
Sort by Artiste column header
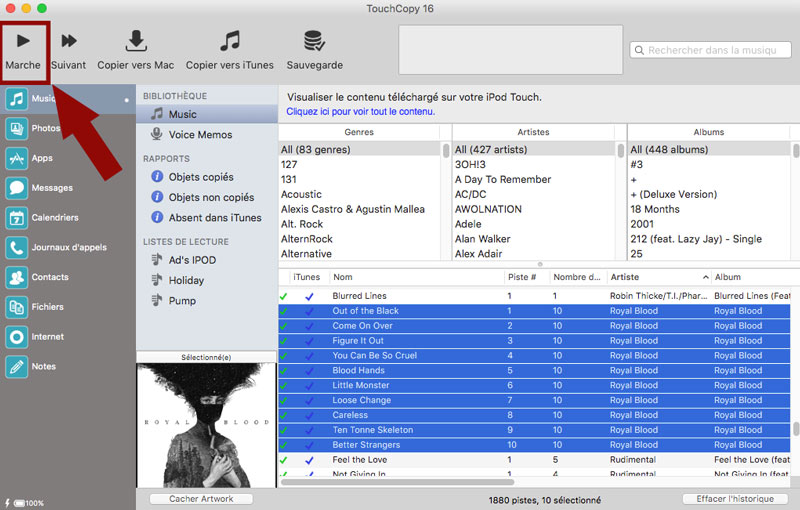[659, 277]
